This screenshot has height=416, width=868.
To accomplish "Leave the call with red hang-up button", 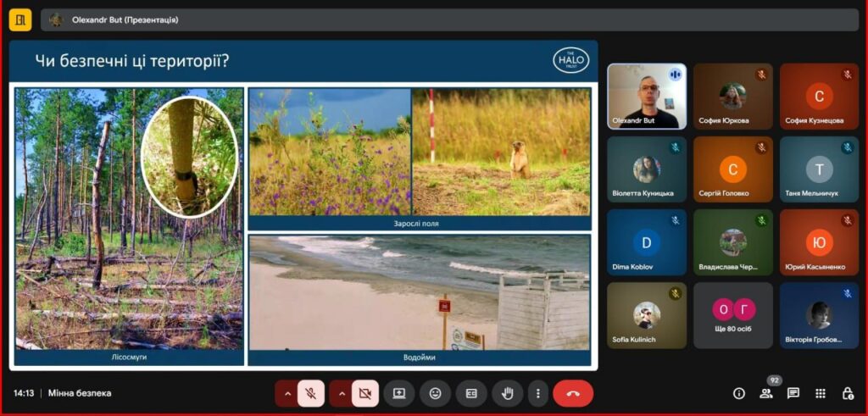I will [573, 393].
